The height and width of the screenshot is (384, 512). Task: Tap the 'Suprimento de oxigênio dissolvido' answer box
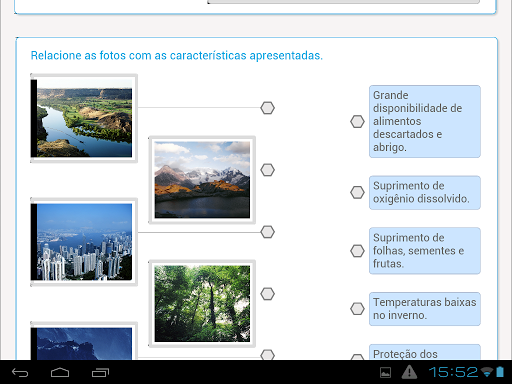tap(425, 193)
